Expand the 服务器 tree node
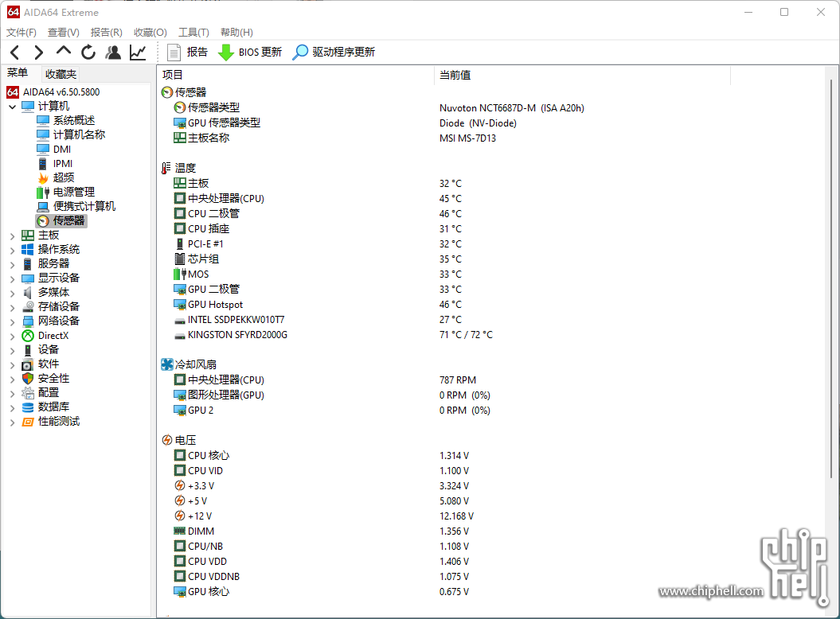840x619 pixels. point(12,264)
